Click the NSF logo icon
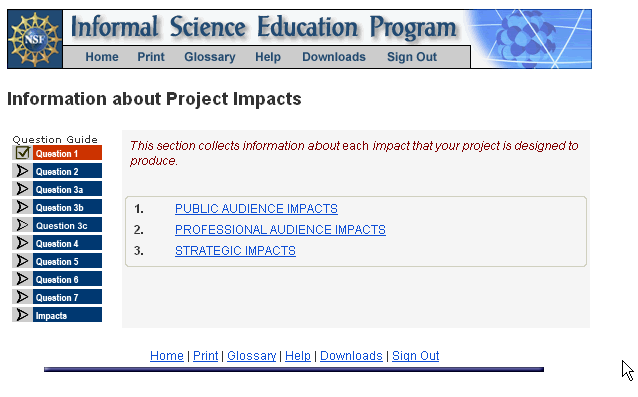Viewport: 638px width, 397px height. coord(35,39)
